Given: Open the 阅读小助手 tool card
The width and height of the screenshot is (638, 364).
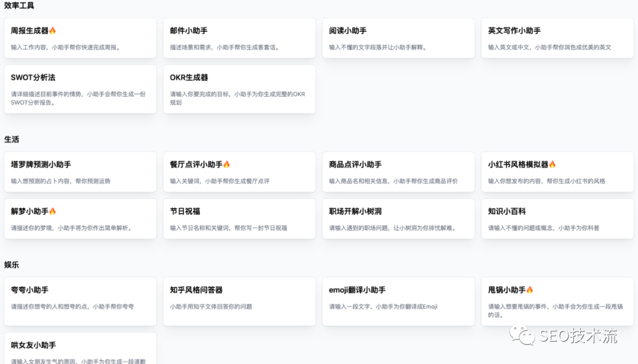Looking at the screenshot, I should pos(398,38).
